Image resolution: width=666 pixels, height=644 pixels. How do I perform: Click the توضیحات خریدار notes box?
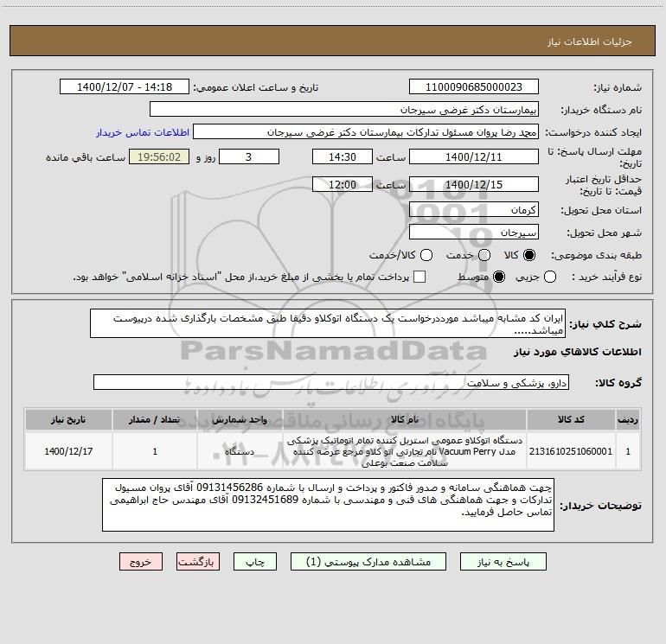point(329,504)
